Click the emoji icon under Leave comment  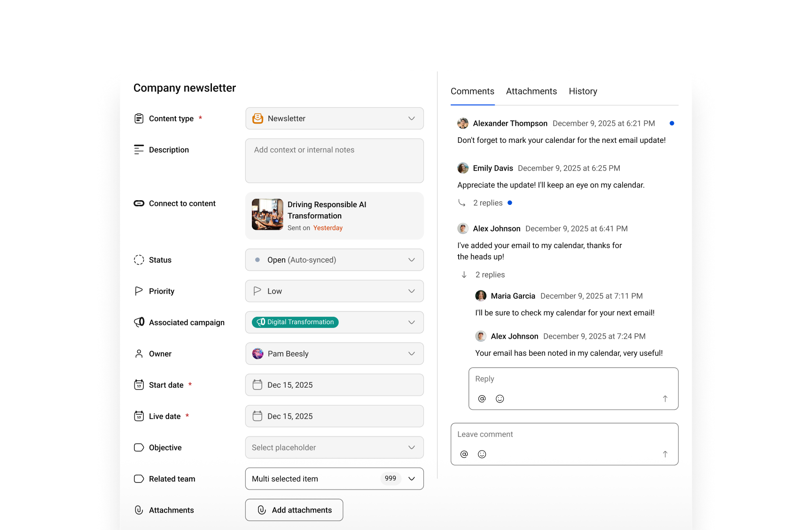(482, 454)
